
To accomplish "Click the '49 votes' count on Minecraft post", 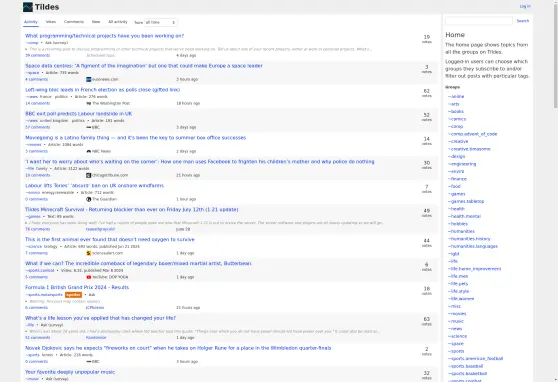I will click(x=427, y=213).
